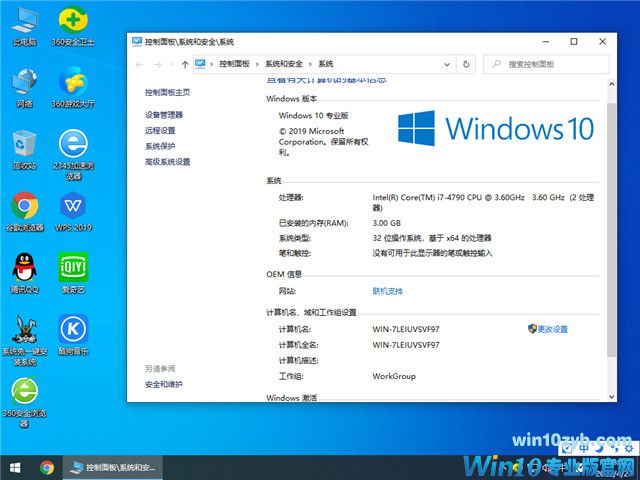The image size is (640, 480).
Task: Go back with the Back arrow
Action: click(139, 64)
